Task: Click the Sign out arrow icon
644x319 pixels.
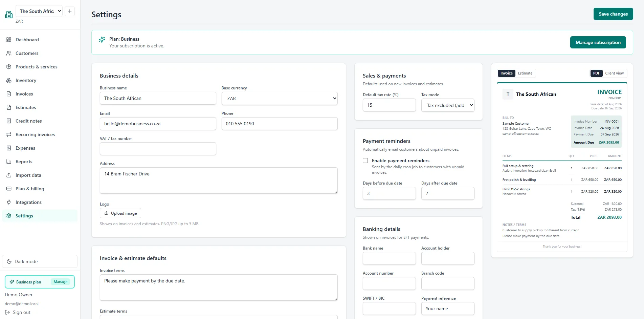Action: click(x=7, y=312)
